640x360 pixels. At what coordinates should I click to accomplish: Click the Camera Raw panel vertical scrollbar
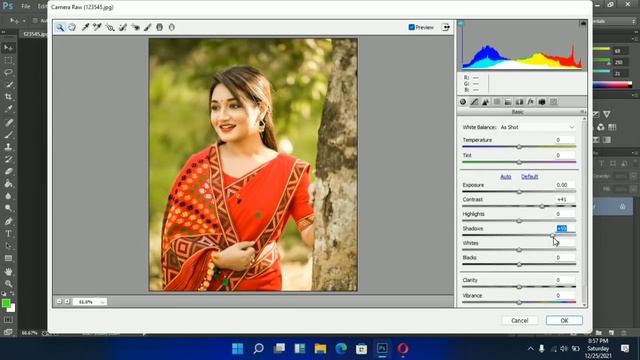584,211
